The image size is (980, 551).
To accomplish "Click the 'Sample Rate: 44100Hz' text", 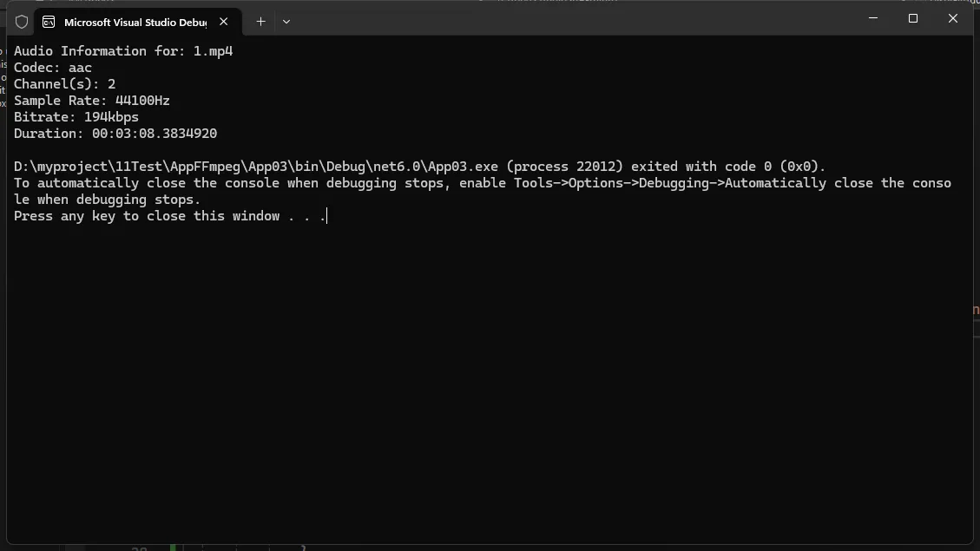I will 92,101.
